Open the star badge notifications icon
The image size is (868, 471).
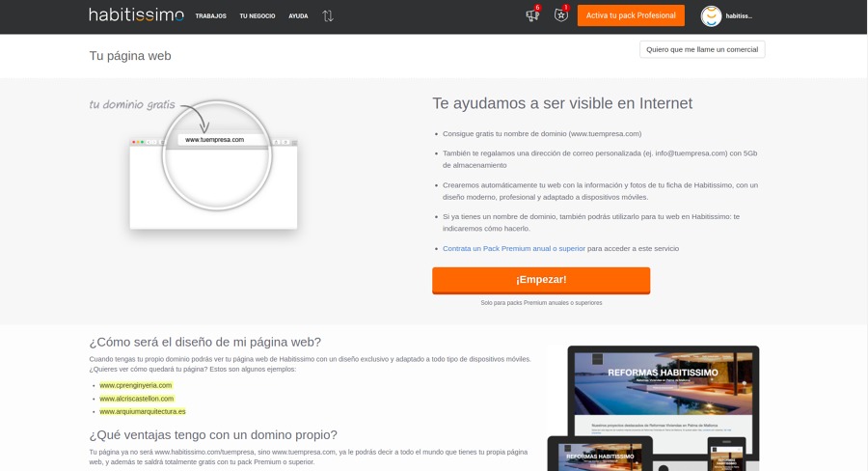tap(561, 14)
